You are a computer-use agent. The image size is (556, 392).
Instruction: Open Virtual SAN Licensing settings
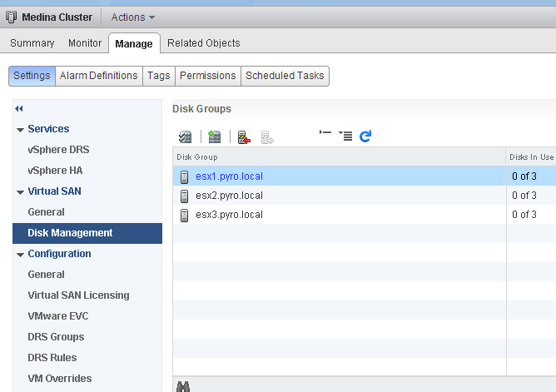[78, 295]
